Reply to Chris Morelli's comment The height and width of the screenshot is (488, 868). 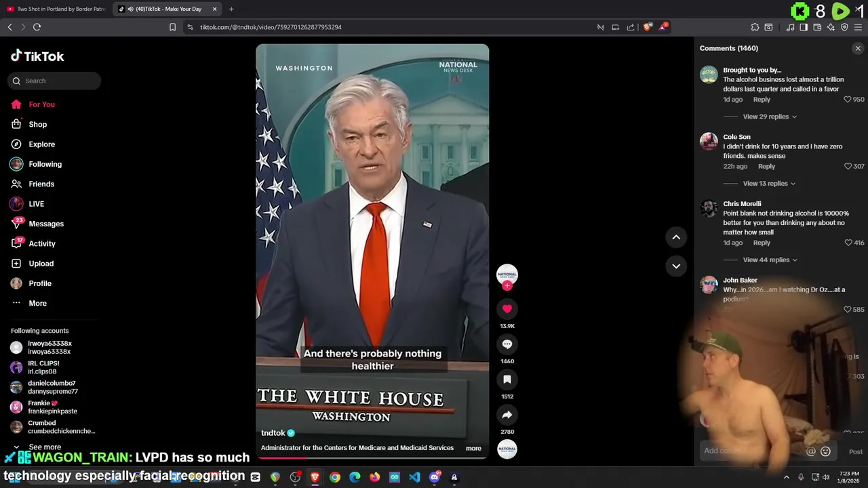(762, 243)
